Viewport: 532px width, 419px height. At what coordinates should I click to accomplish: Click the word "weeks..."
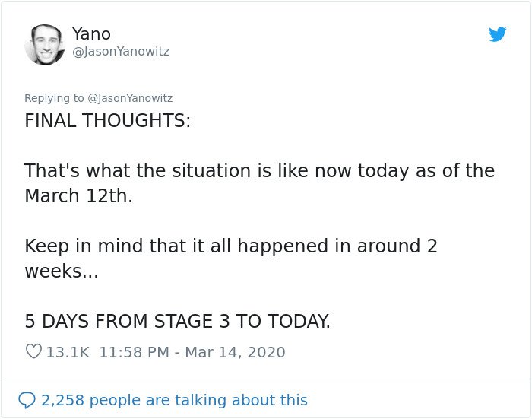click(62, 271)
